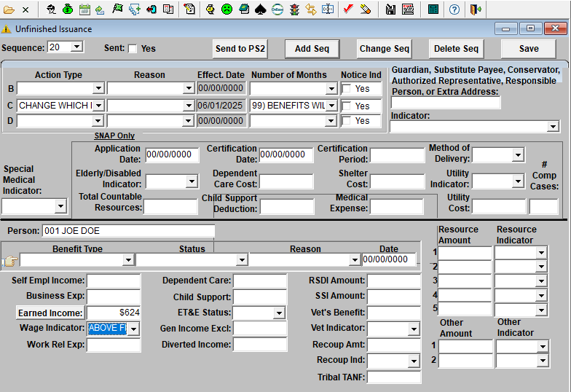Expand the Vet Indicator dropdown
This screenshot has width=571, height=392.
click(x=414, y=329)
